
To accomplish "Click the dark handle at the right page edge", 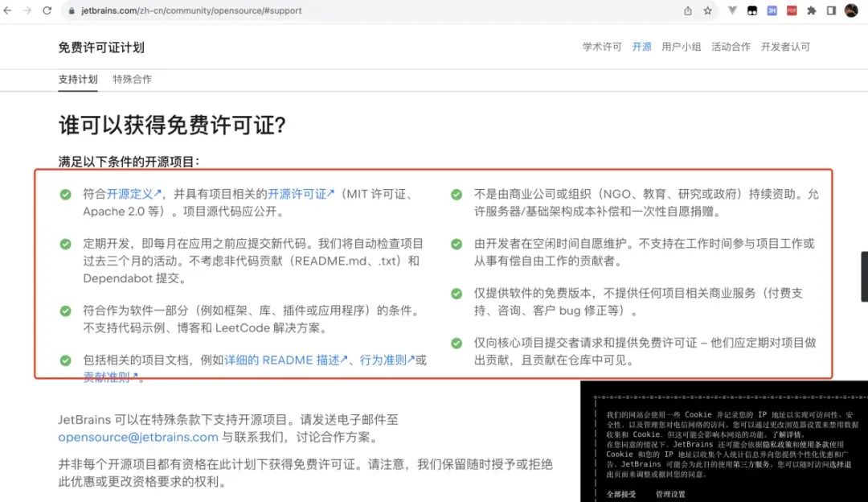I will 864,277.
